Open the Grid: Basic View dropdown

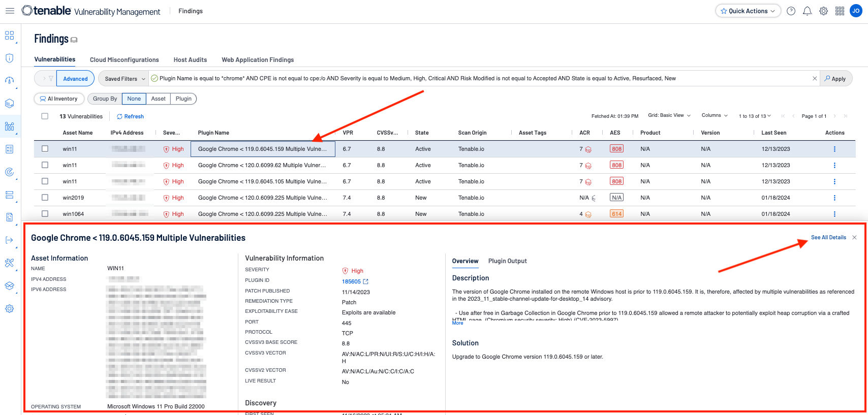click(669, 115)
